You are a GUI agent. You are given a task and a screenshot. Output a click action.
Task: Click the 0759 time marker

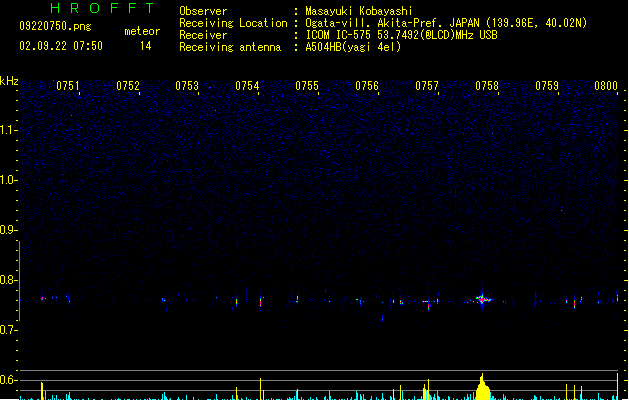tap(547, 86)
